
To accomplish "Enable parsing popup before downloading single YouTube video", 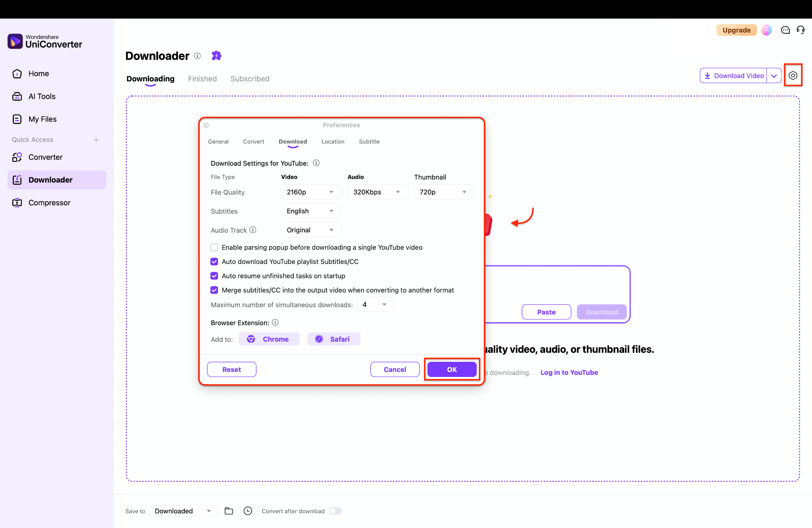I will (214, 247).
